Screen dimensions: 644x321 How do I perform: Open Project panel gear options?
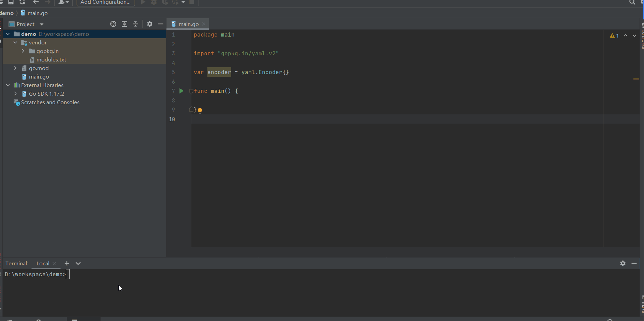point(150,24)
